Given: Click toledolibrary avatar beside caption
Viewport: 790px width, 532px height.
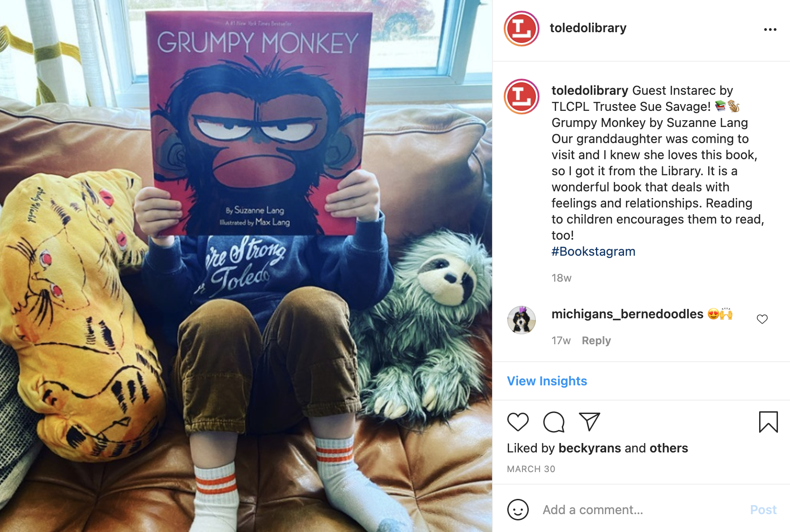Looking at the screenshot, I should [x=522, y=97].
